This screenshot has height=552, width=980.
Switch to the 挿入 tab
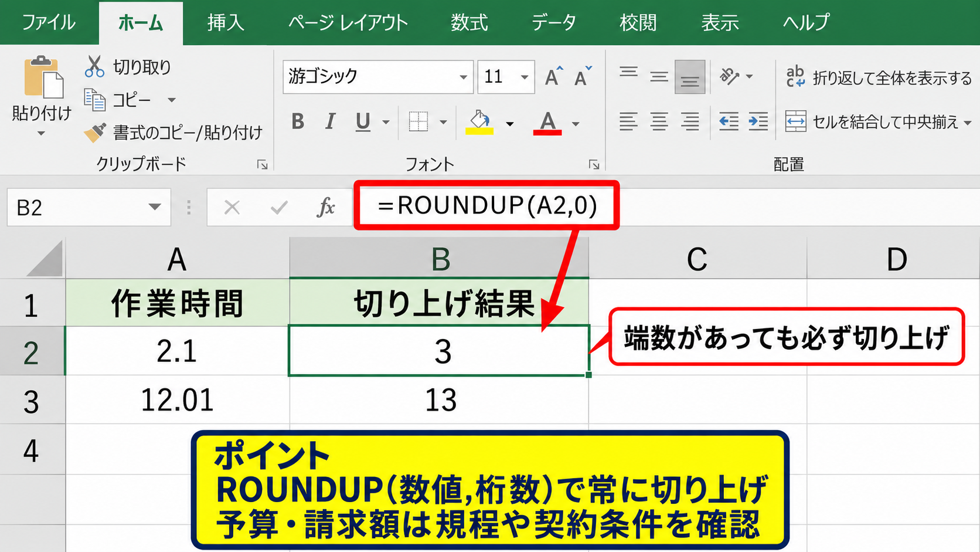coord(226,22)
